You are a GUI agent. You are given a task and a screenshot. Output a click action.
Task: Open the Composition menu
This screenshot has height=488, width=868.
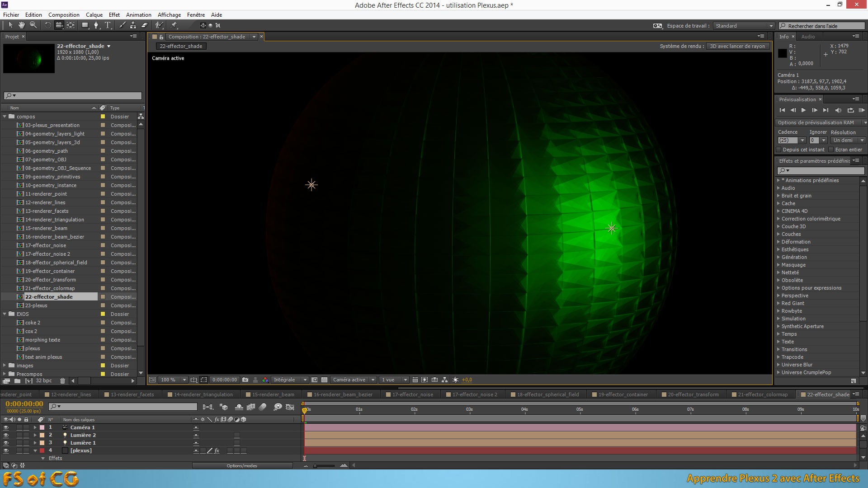pos(64,14)
